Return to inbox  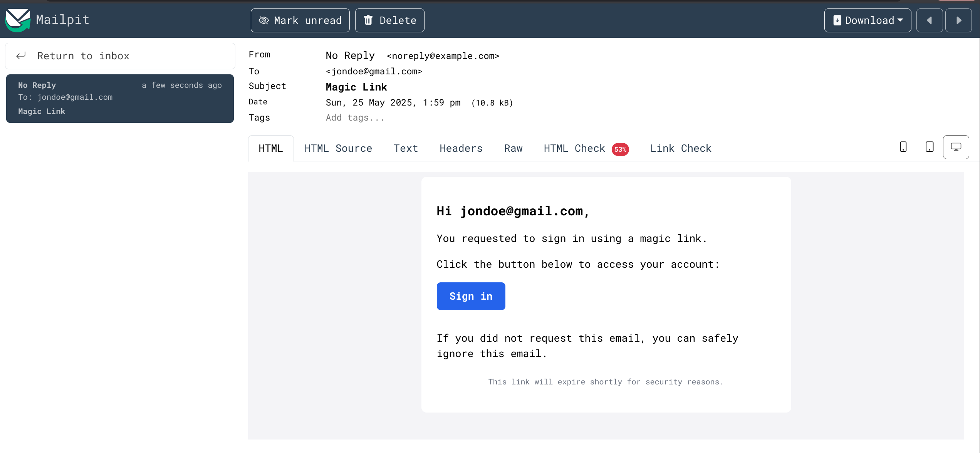point(120,56)
